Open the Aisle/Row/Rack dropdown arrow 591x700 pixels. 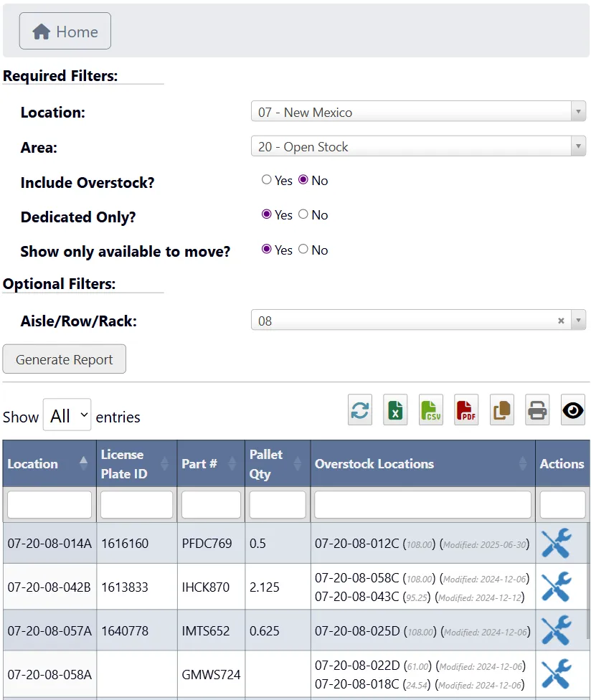click(x=578, y=320)
